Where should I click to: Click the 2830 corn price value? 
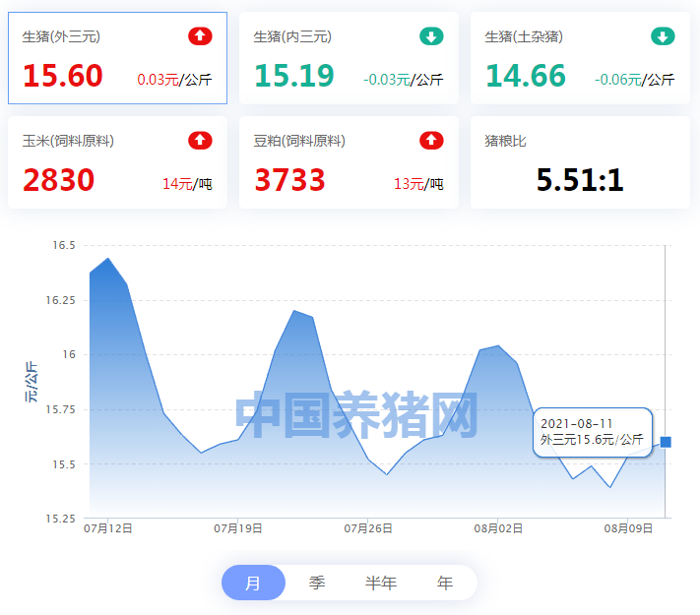click(x=58, y=180)
